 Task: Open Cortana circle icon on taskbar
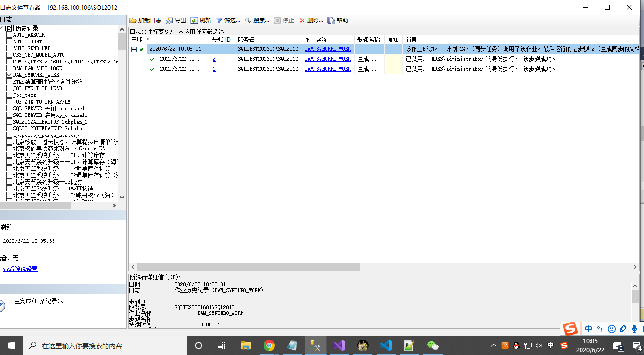point(199,345)
